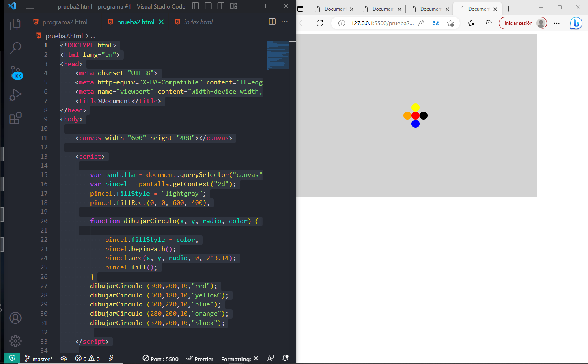
Task: Open the Run and Debug view
Action: pyautogui.click(x=15, y=95)
